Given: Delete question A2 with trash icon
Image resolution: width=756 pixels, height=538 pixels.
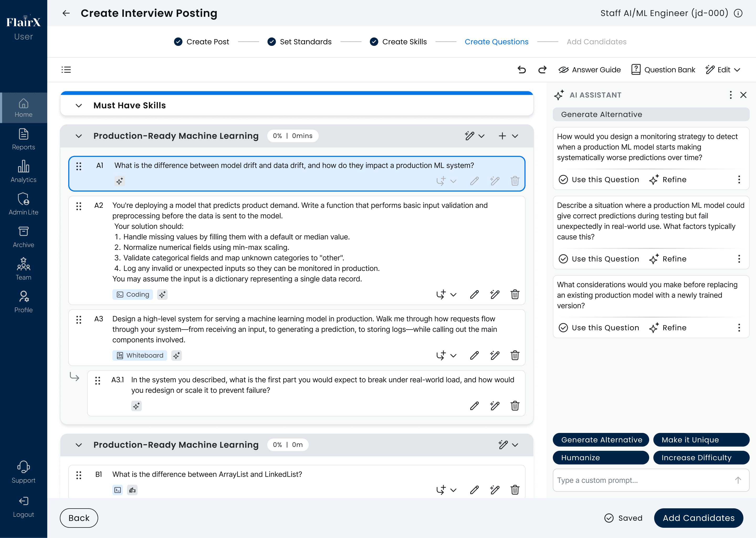Looking at the screenshot, I should coord(515,294).
